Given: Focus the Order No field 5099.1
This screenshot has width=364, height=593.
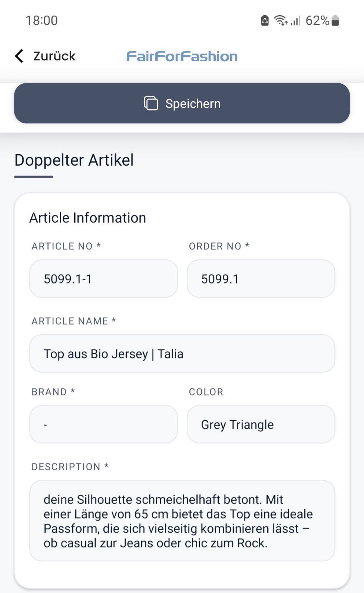Looking at the screenshot, I should [261, 279].
